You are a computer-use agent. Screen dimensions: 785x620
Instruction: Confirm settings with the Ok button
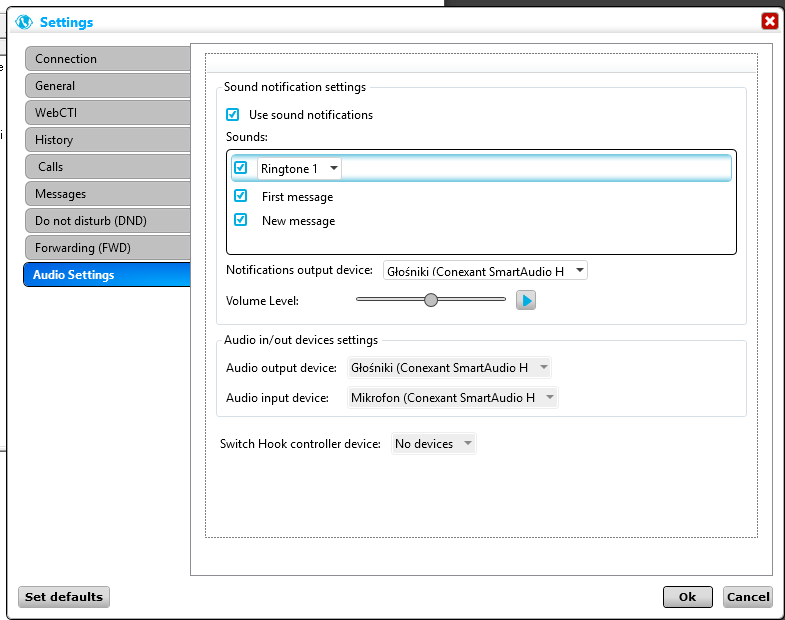click(x=687, y=597)
